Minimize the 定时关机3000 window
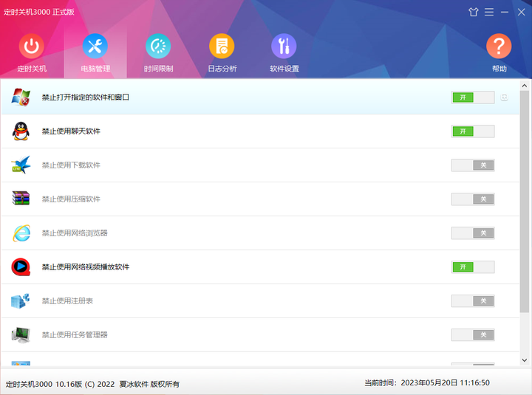The width and height of the screenshot is (532, 395). point(505,13)
